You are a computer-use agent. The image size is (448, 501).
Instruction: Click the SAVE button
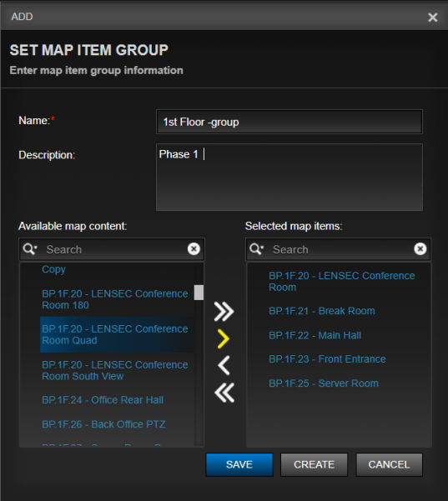[x=239, y=464]
